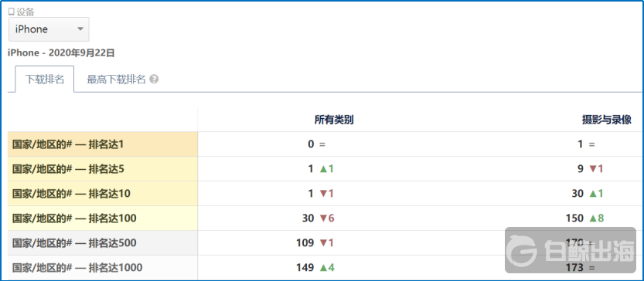Click the device icon beside 设备
Screen dimensions: 644x281
(12, 12)
